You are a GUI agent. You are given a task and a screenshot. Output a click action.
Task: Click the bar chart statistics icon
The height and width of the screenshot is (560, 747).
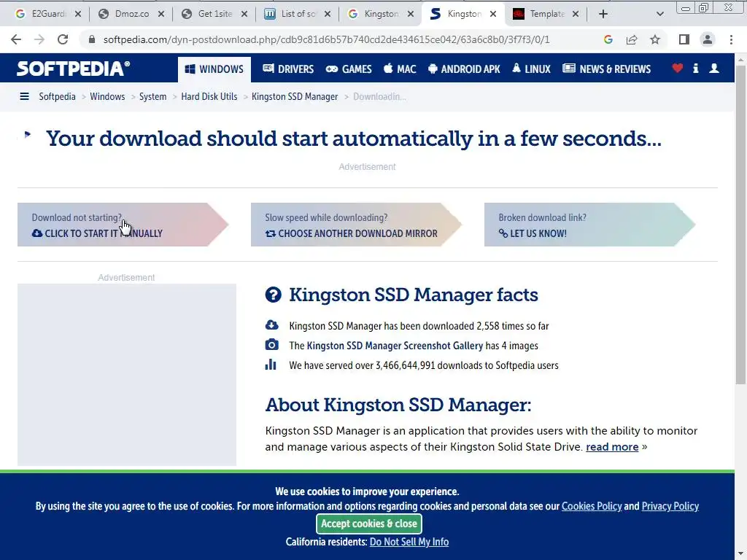click(271, 365)
